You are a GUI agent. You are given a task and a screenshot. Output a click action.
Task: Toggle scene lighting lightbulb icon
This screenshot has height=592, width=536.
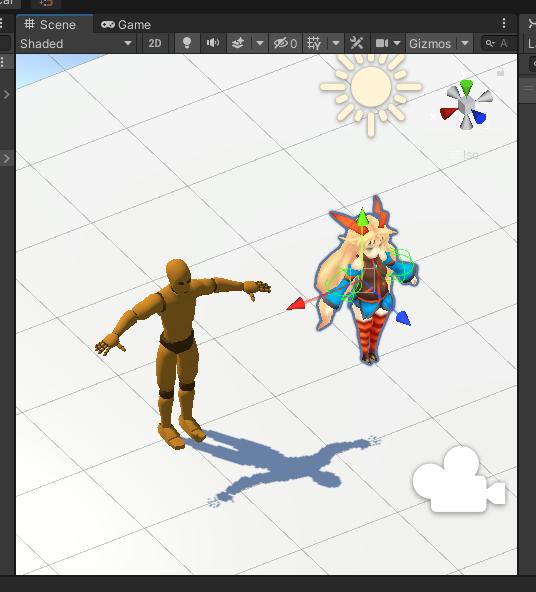click(x=187, y=43)
